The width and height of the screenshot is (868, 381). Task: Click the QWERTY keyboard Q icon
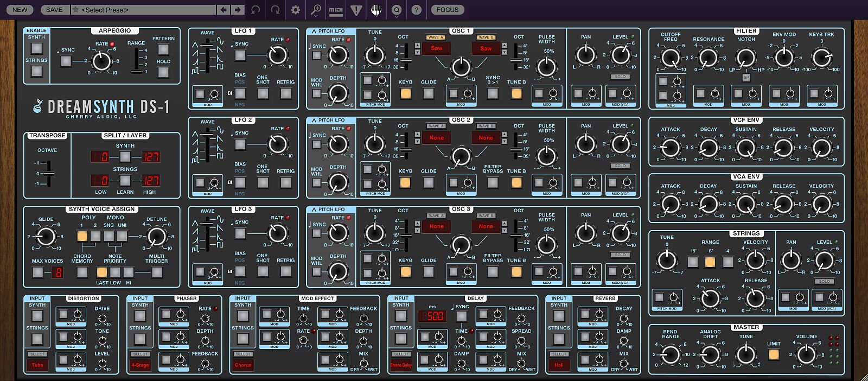[x=397, y=10]
